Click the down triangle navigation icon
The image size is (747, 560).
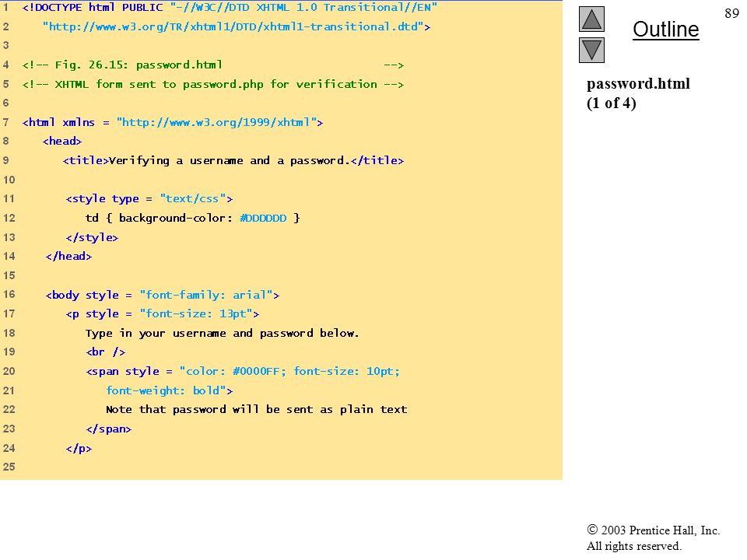tap(591, 50)
